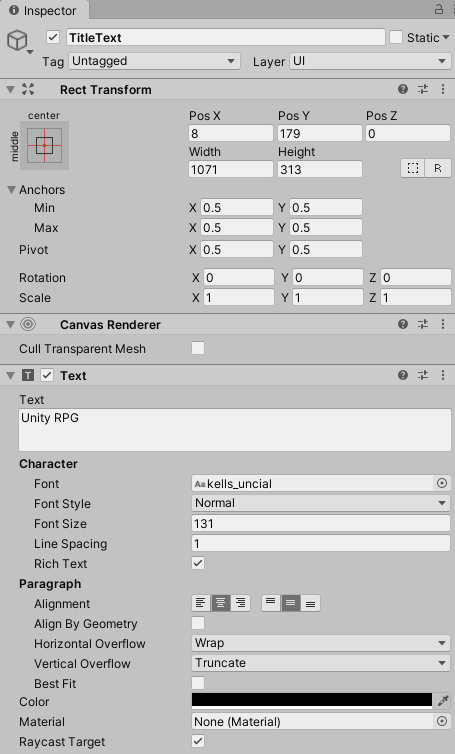Click the Pos X field
455x754 pixels.
pos(231,133)
